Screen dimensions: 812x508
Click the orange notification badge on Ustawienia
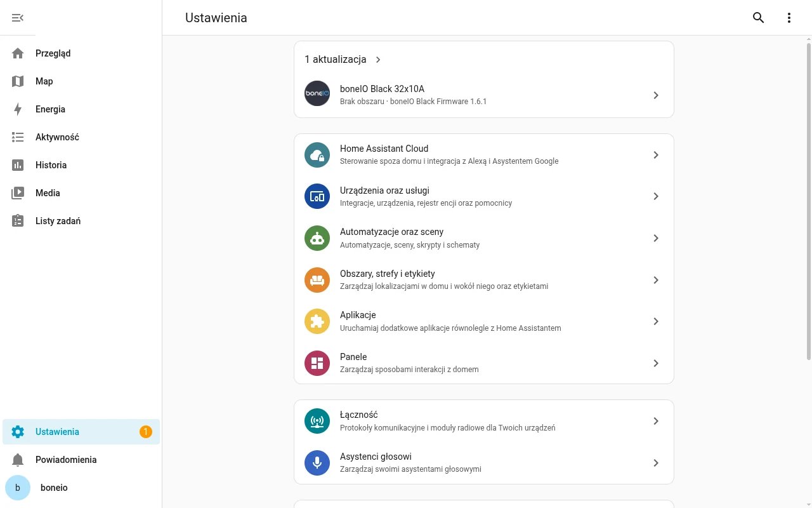146,432
